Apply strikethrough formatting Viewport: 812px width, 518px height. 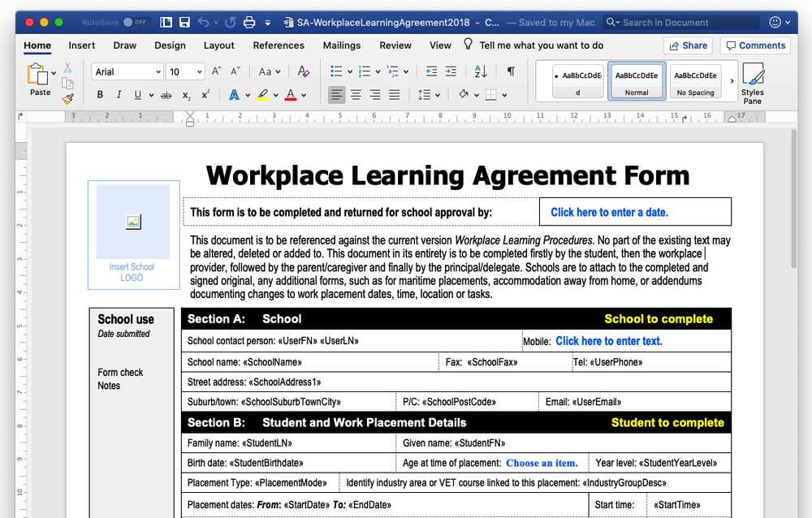(166, 95)
